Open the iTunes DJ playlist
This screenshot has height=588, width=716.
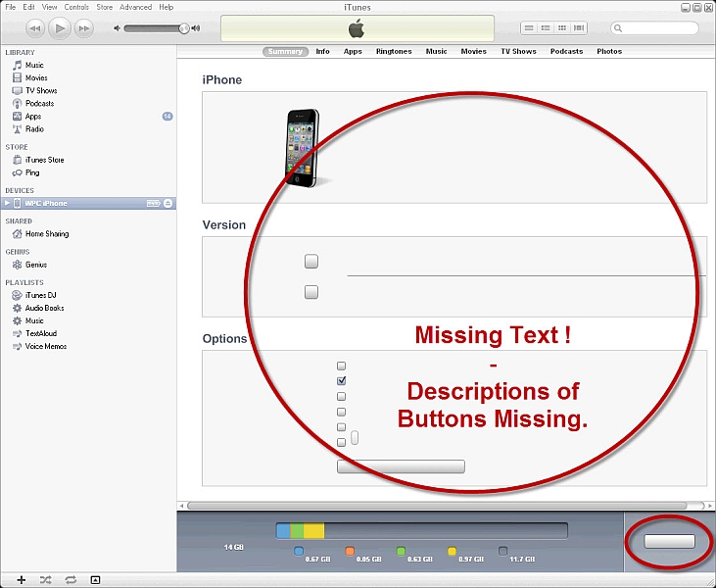[40, 295]
